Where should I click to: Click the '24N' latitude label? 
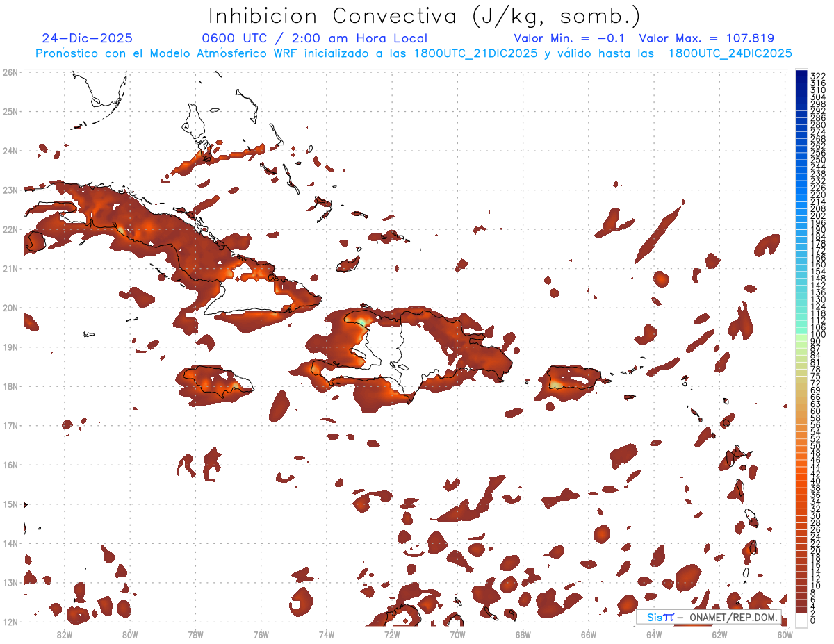click(10, 151)
